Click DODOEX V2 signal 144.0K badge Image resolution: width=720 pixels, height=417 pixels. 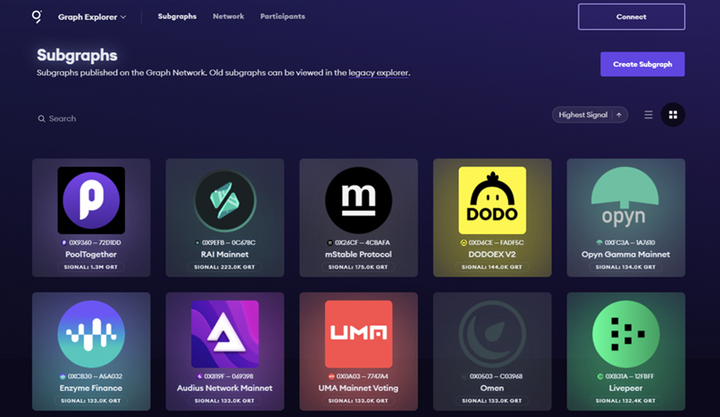click(x=492, y=267)
